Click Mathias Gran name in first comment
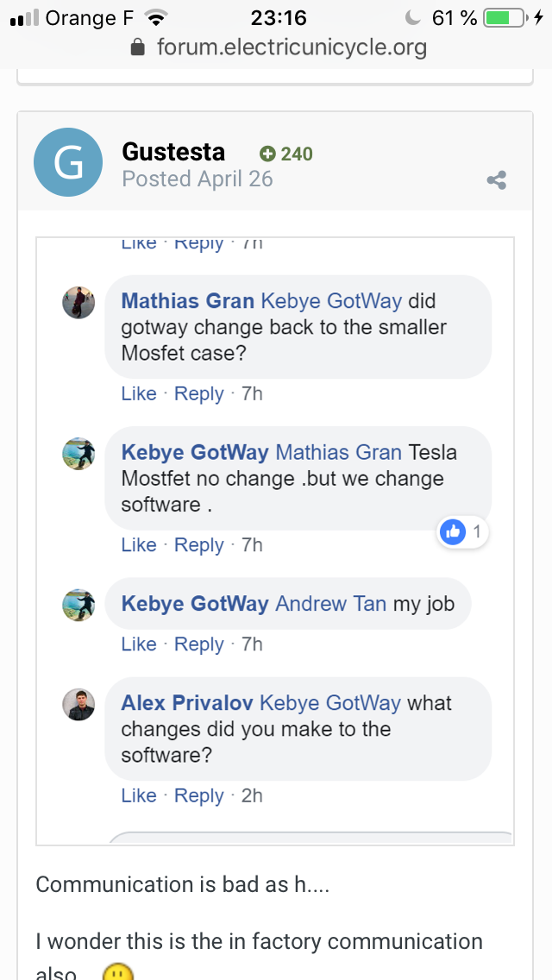This screenshot has width=552, height=980. point(187,301)
